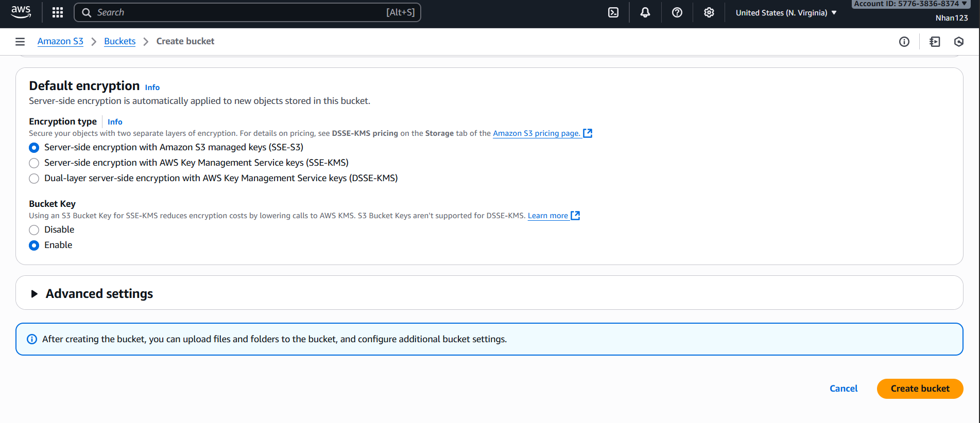Open the info panel circle icon
This screenshot has width=980, height=423.
pyautogui.click(x=904, y=42)
